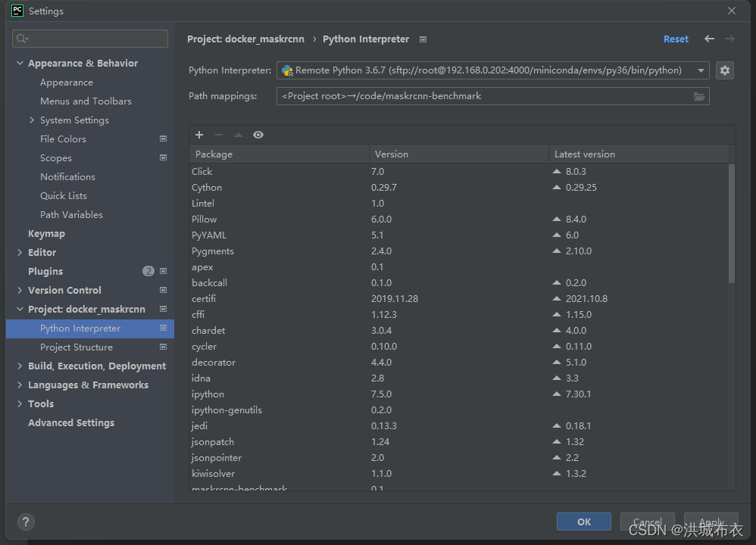Click the OK button

coord(584,522)
